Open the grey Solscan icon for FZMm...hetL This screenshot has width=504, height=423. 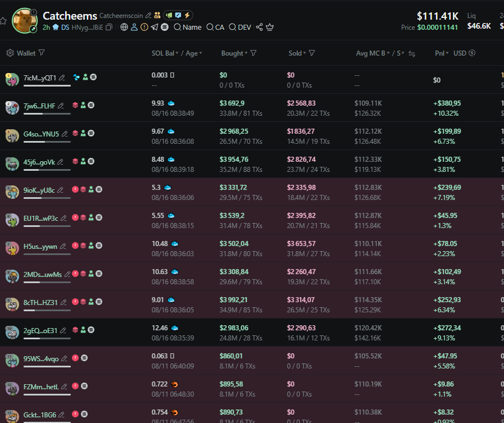pyautogui.click(x=84, y=386)
